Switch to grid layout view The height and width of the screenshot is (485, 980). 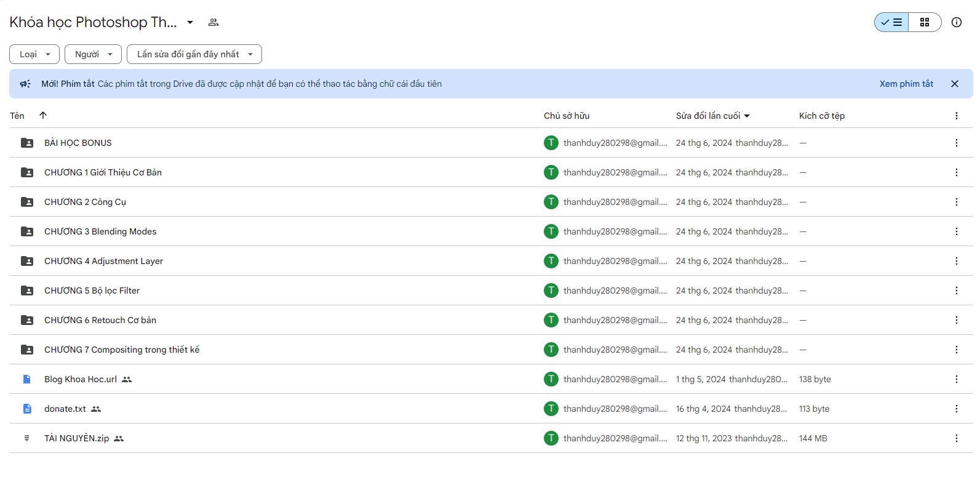(x=925, y=22)
